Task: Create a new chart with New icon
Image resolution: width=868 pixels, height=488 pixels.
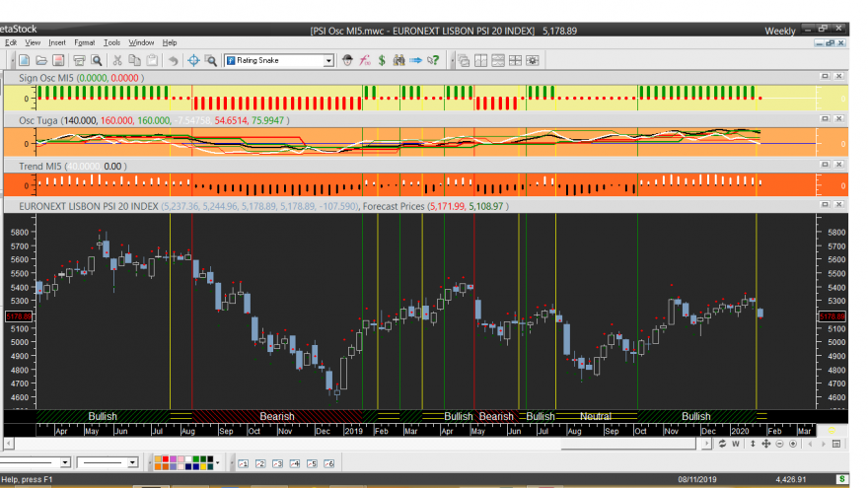Action: pyautogui.click(x=25, y=60)
